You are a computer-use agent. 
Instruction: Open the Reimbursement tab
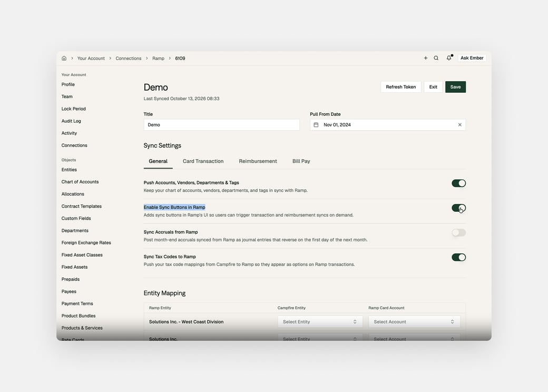pyautogui.click(x=258, y=161)
